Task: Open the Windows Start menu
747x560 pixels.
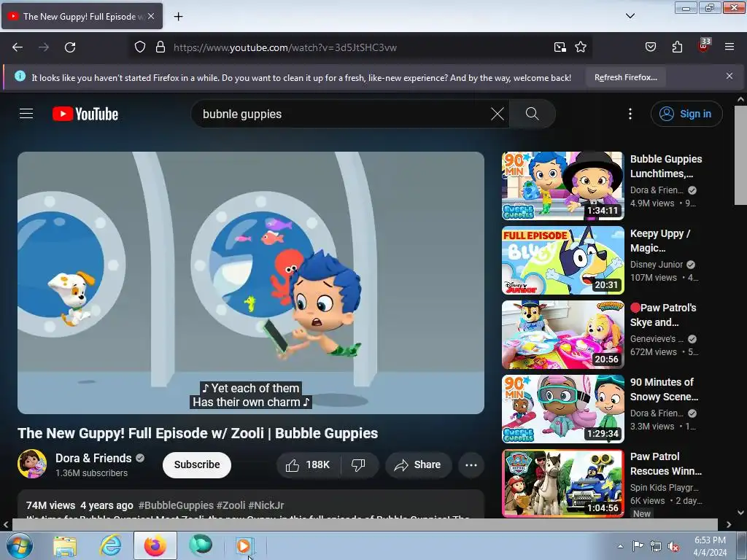Action: click(x=19, y=545)
